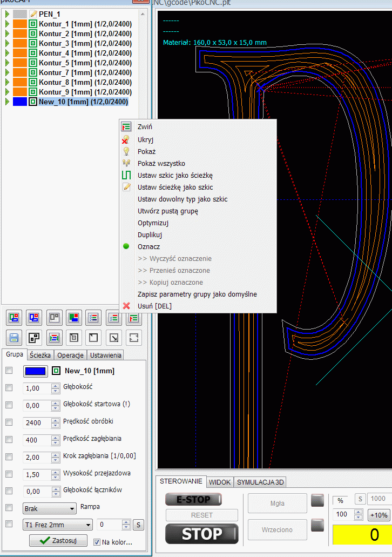This screenshot has height=557, width=392.
Task: Open the Operacje tab
Action: coord(70,355)
